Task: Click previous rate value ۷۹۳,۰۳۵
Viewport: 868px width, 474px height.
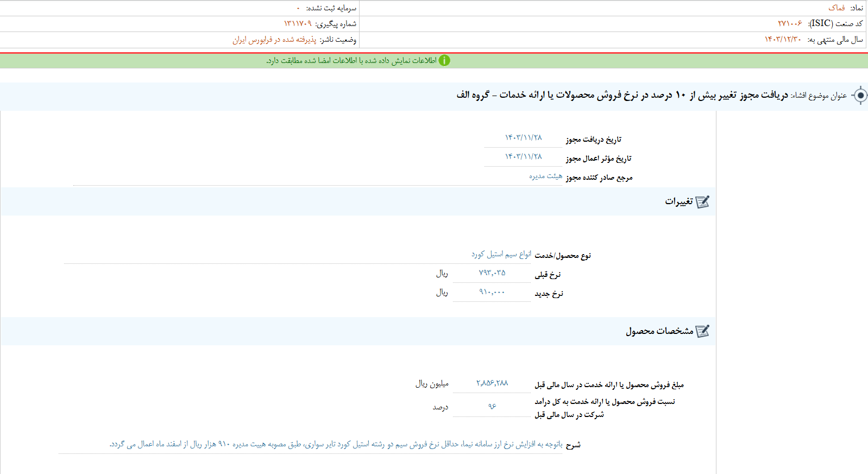Action: pyautogui.click(x=492, y=273)
